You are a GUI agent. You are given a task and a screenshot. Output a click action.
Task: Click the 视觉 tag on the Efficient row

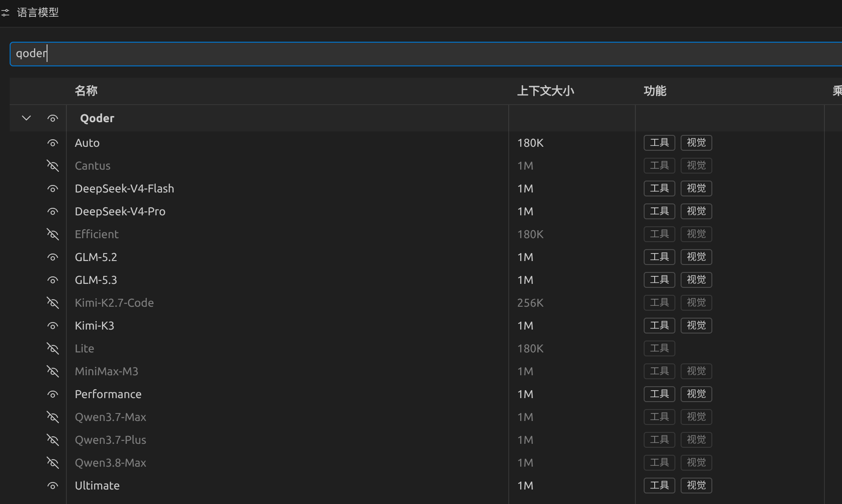pos(696,234)
